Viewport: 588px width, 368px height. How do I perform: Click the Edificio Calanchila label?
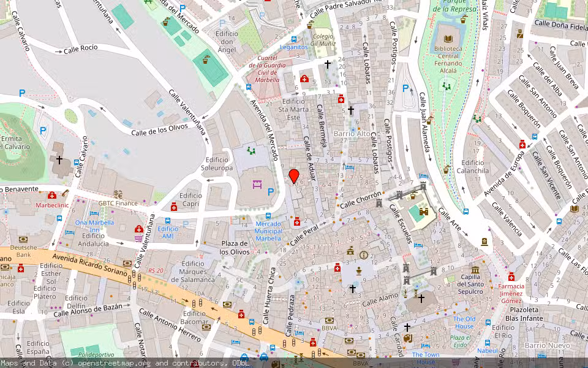473,167
